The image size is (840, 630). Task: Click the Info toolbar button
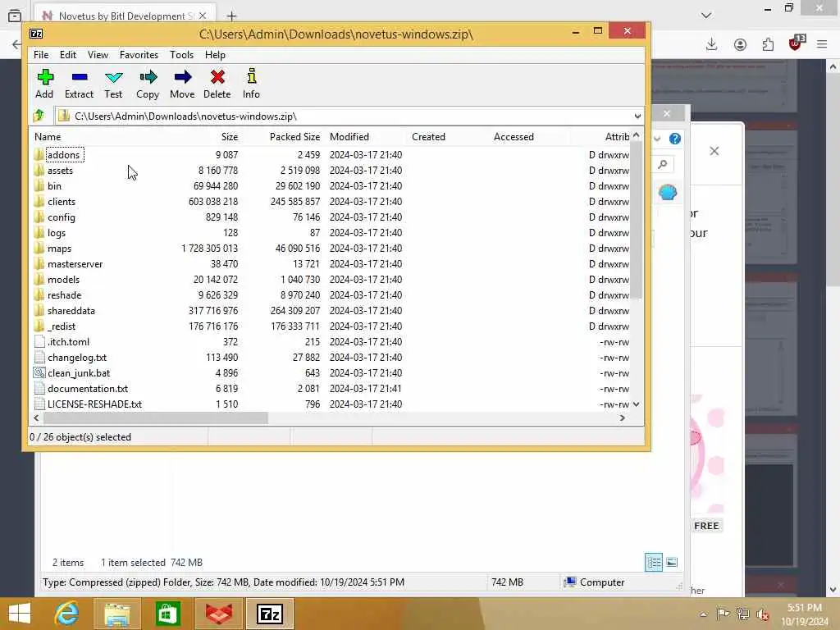click(251, 84)
